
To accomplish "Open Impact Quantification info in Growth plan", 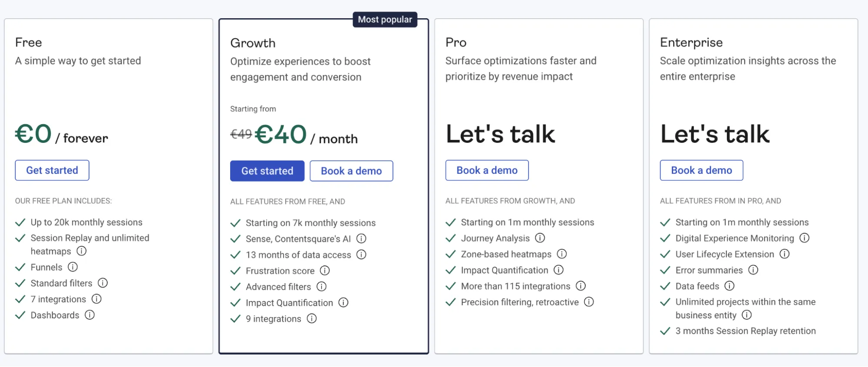I will point(343,303).
